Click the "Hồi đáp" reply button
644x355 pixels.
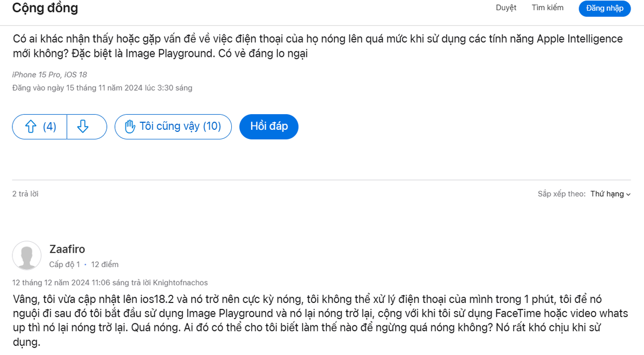click(x=268, y=127)
